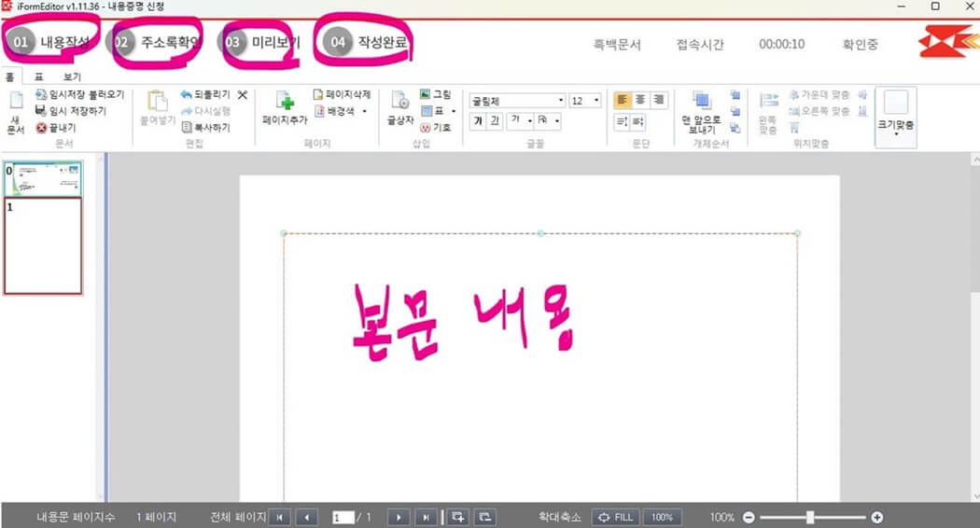Open font size 12 dropdown

(x=596, y=101)
